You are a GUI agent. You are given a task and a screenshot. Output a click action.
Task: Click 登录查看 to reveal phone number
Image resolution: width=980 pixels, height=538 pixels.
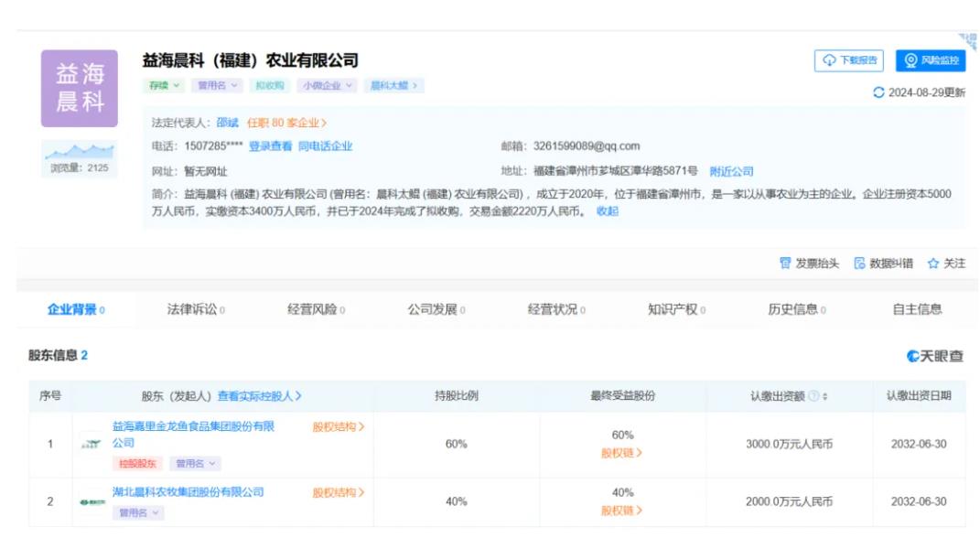270,146
